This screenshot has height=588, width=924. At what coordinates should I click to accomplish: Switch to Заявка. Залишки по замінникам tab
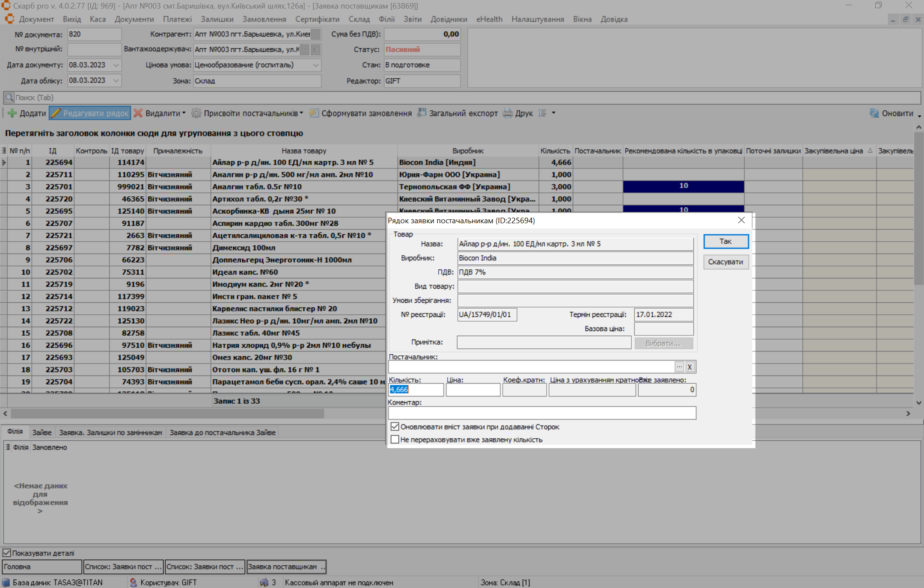(x=110, y=432)
